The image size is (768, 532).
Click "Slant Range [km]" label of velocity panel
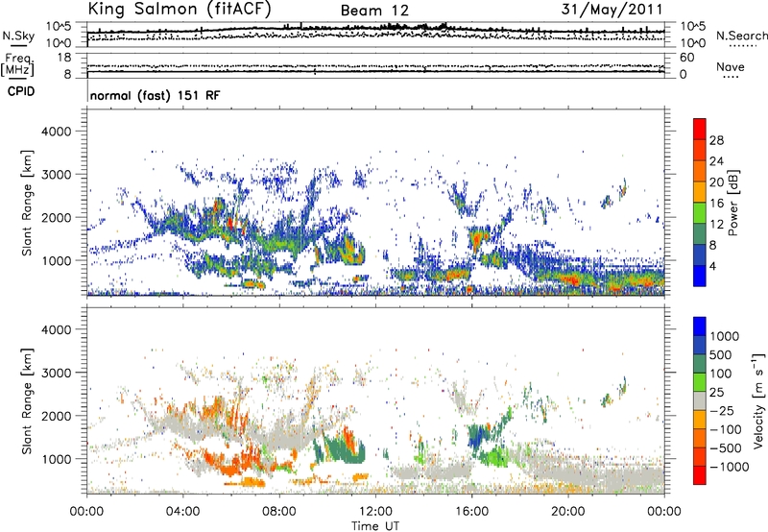pyautogui.click(x=27, y=401)
